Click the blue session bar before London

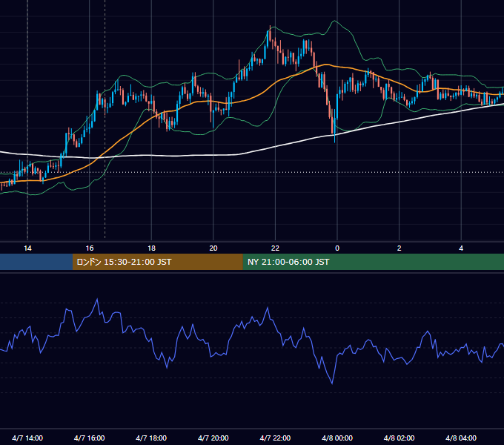36,262
